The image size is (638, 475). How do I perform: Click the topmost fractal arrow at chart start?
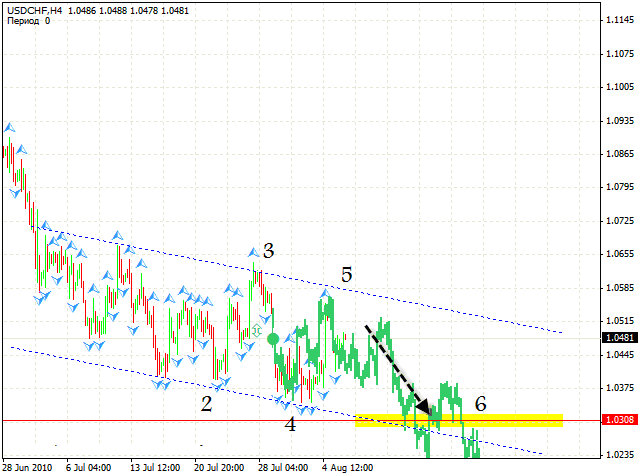[x=9, y=127]
